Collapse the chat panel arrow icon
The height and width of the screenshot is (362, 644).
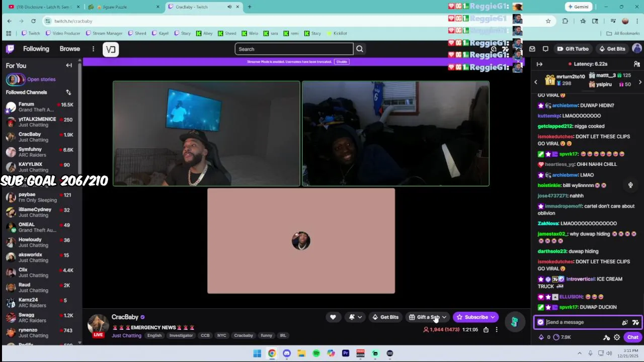(x=539, y=64)
